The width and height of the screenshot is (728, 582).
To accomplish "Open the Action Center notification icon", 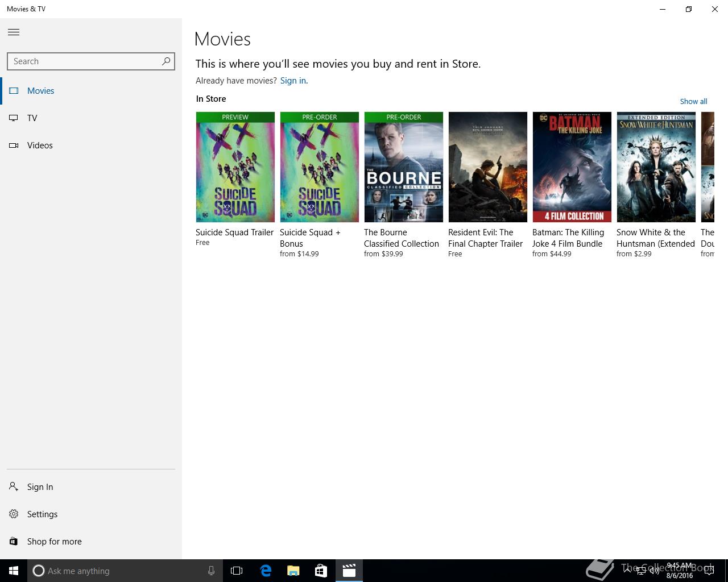I will pyautogui.click(x=709, y=571).
